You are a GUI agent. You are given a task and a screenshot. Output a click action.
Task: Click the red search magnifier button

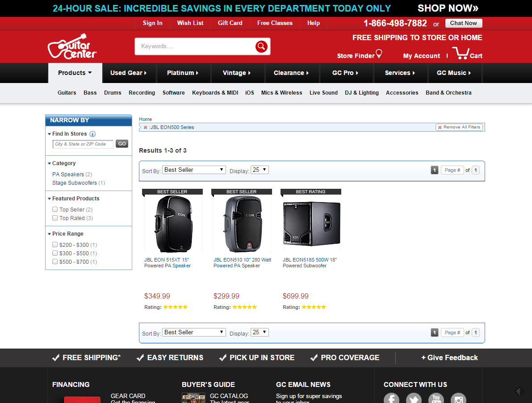[x=261, y=46]
